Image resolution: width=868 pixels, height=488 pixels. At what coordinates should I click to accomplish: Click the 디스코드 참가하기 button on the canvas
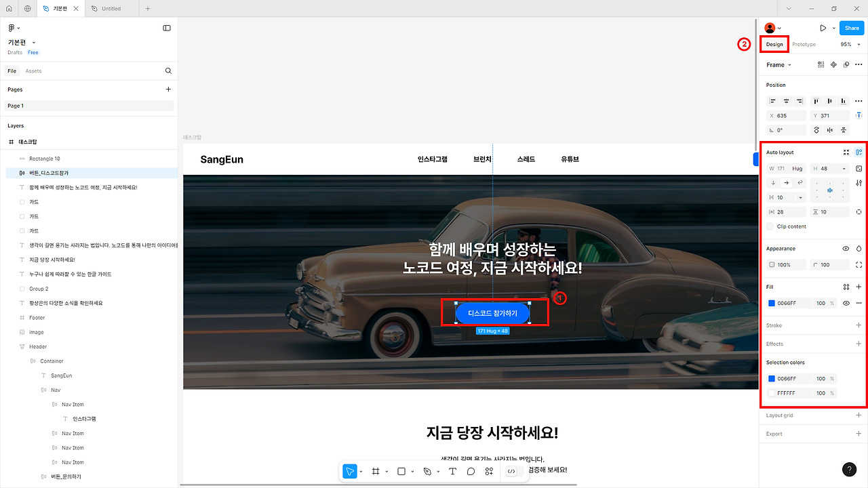(x=493, y=312)
